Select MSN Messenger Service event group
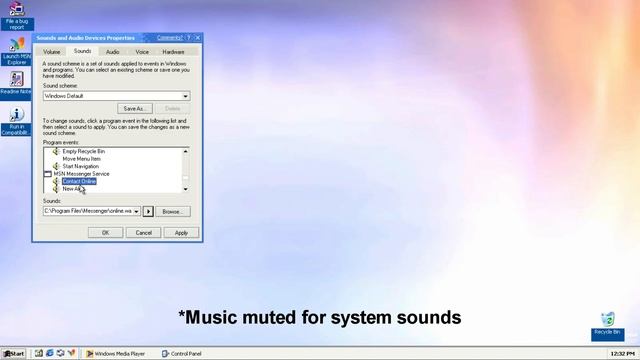 tap(82, 174)
